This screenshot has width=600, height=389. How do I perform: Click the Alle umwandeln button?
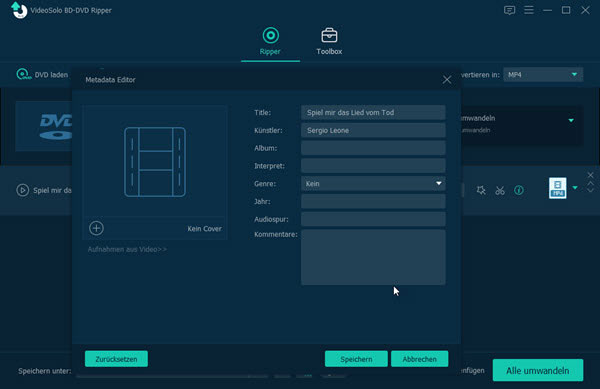point(538,370)
